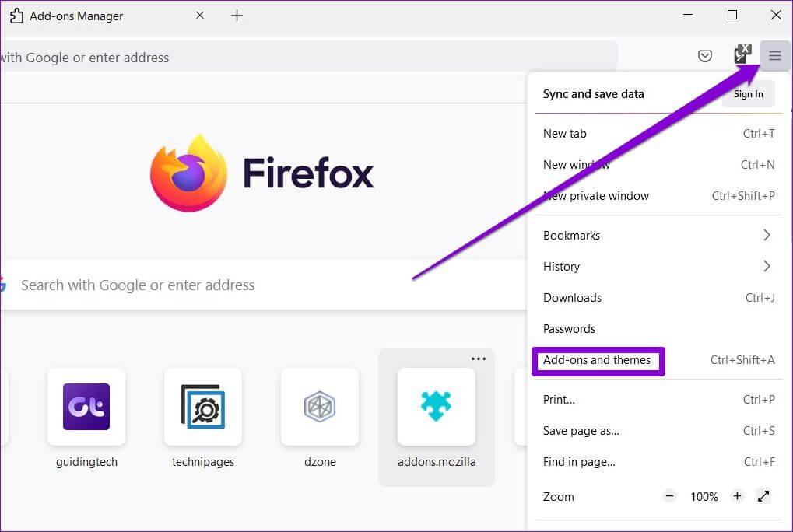Select Save page as... item
The width and height of the screenshot is (793, 532).
[658, 431]
